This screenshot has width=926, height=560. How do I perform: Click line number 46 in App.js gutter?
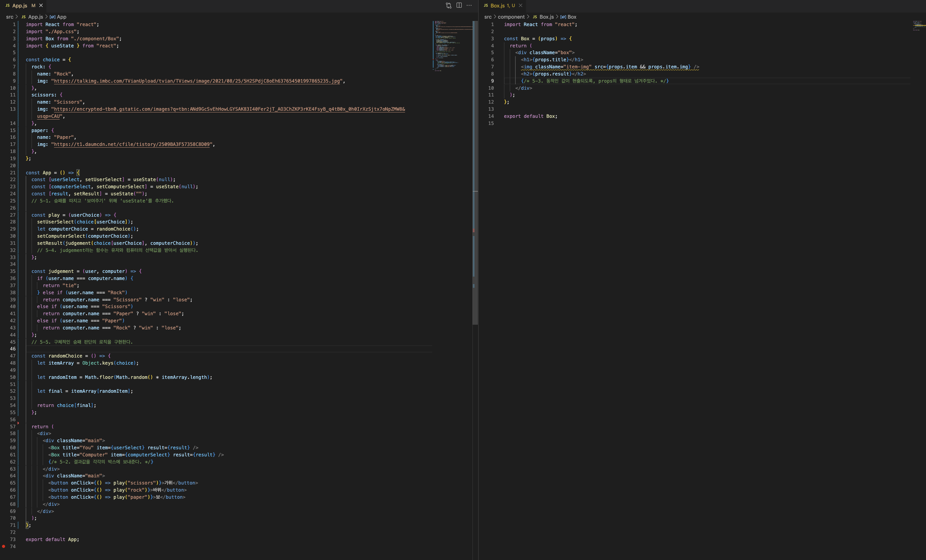13,349
